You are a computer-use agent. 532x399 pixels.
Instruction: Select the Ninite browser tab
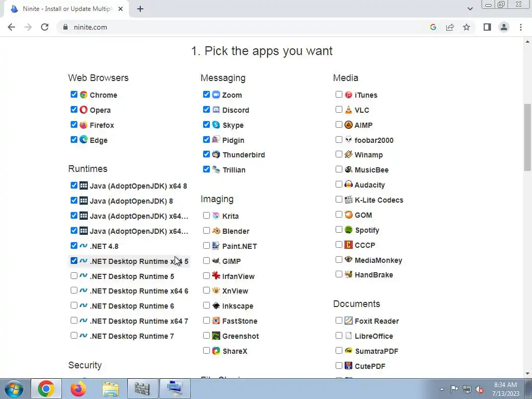coord(66,9)
